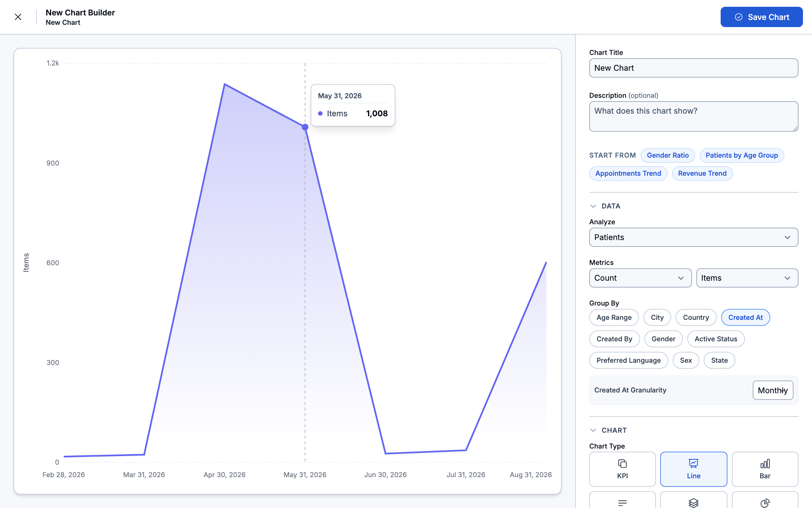The height and width of the screenshot is (508, 812).
Task: Start from Patients by Age Group
Action: tap(742, 155)
